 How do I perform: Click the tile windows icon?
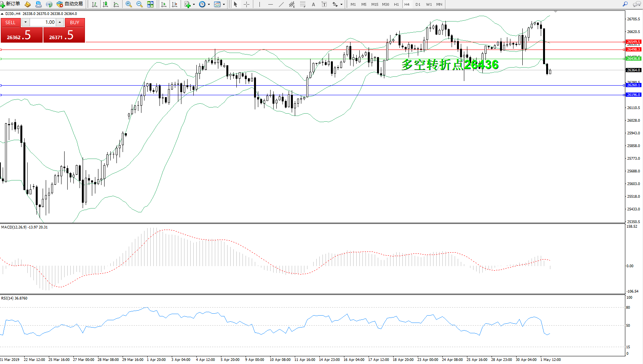pyautogui.click(x=150, y=4)
